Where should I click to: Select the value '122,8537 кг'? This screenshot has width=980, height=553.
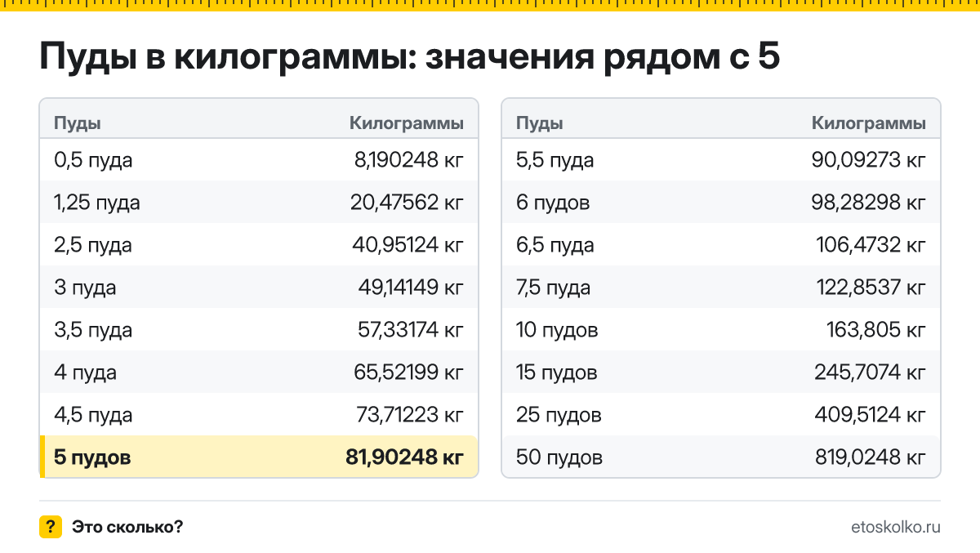[x=871, y=288]
